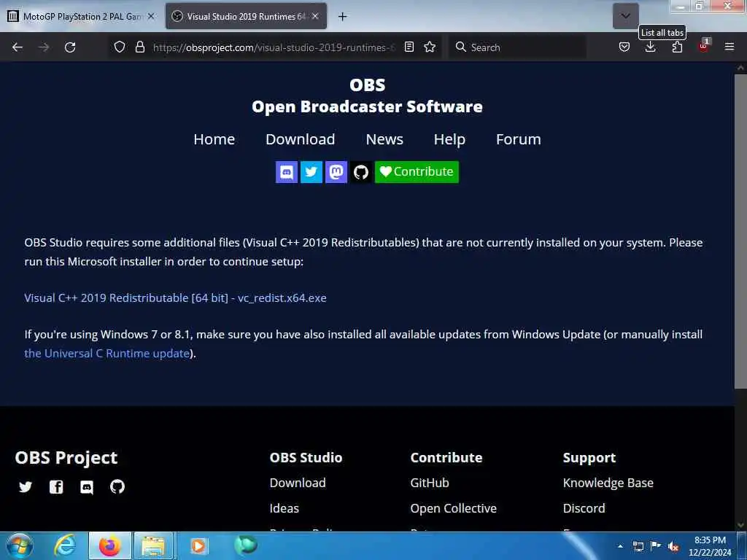Open the clock showing 8:35 PM
747x560 pixels.
[x=710, y=546]
